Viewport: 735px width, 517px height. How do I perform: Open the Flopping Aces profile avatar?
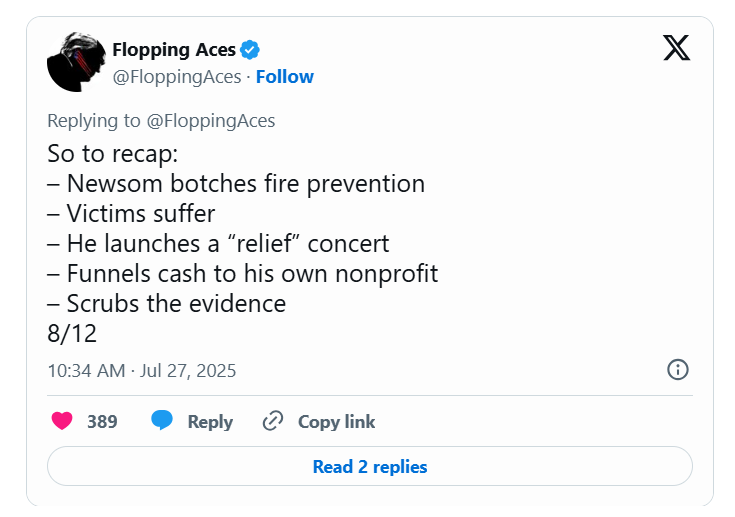tap(77, 62)
